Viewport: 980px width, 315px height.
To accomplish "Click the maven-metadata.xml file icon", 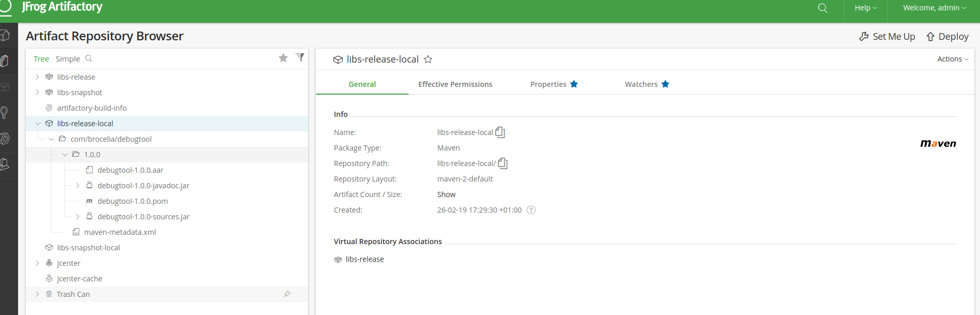I will pos(76,232).
